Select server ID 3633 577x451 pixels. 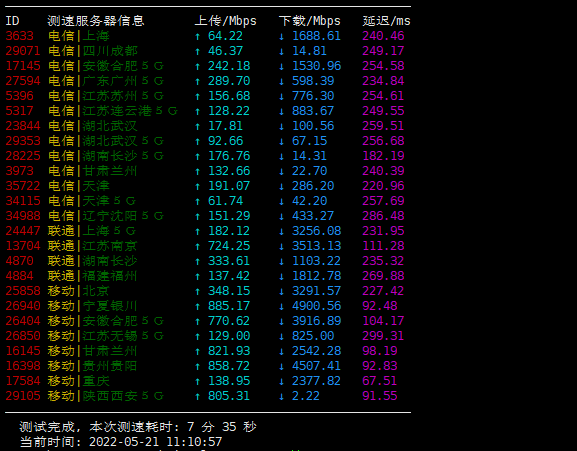pos(20,36)
